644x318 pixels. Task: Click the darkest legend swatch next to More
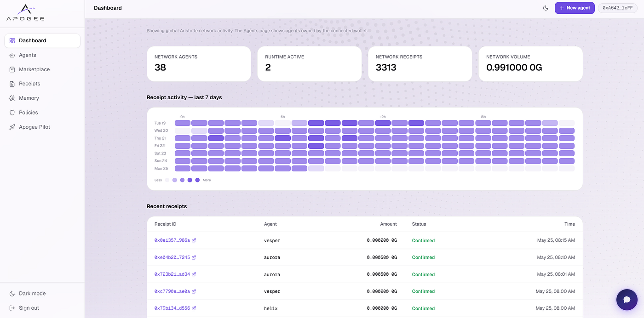tap(197, 180)
